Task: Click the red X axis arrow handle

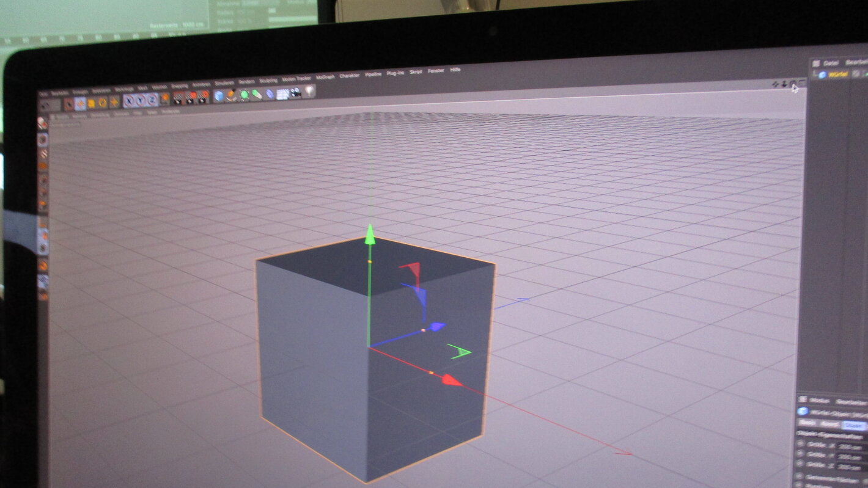Action: coord(451,381)
